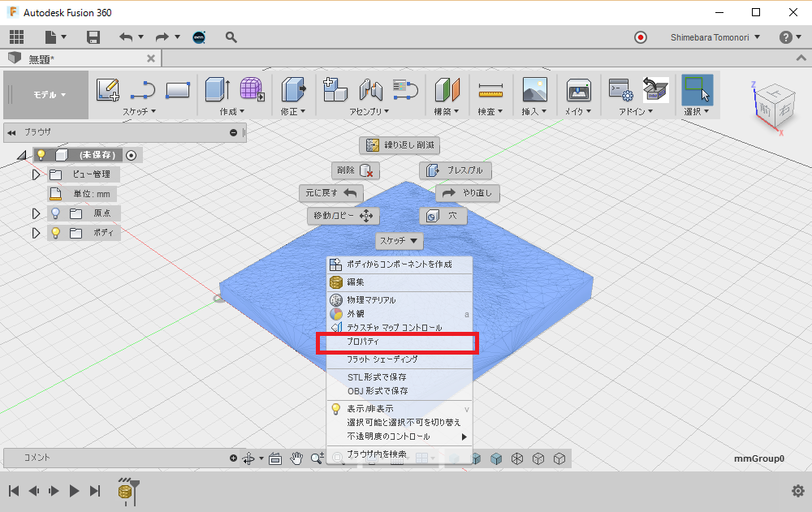Select the Rectangle sketch tool
The width and height of the screenshot is (812, 512).
[178, 90]
